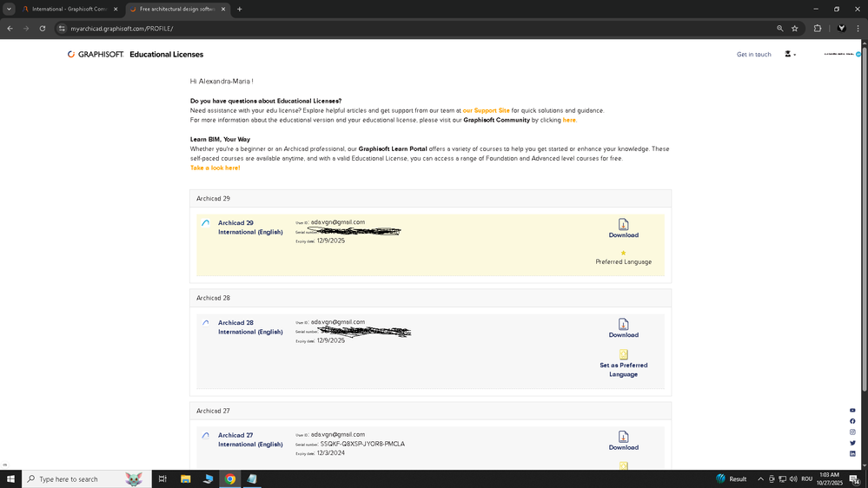This screenshot has height=488, width=868.
Task: Open the Chrome profile avatar icon
Action: [x=841, y=28]
